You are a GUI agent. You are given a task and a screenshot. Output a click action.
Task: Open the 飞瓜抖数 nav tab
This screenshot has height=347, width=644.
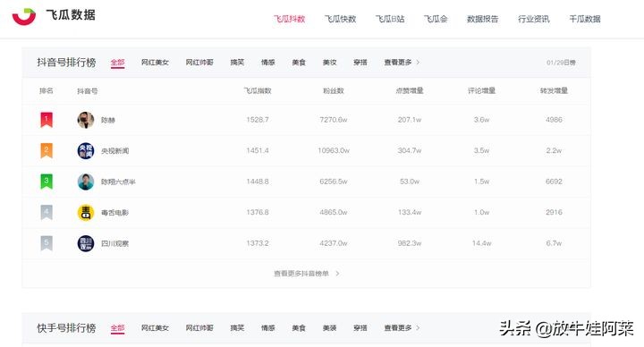point(290,19)
